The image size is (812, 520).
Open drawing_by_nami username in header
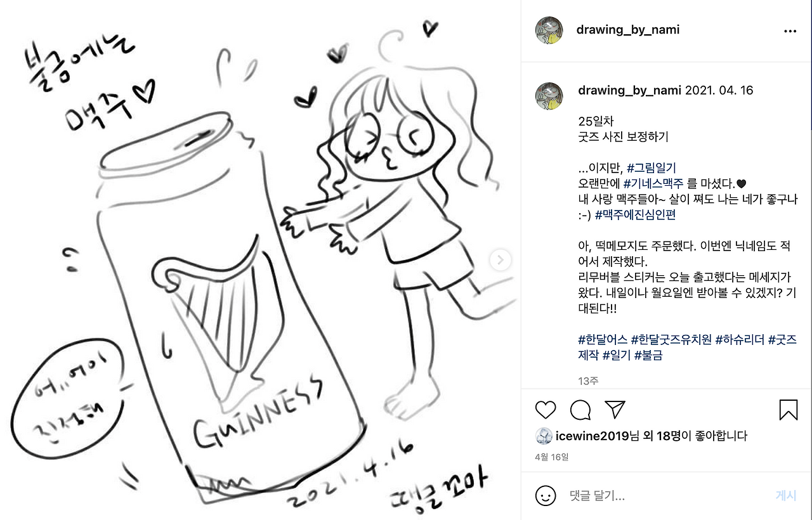click(x=628, y=30)
